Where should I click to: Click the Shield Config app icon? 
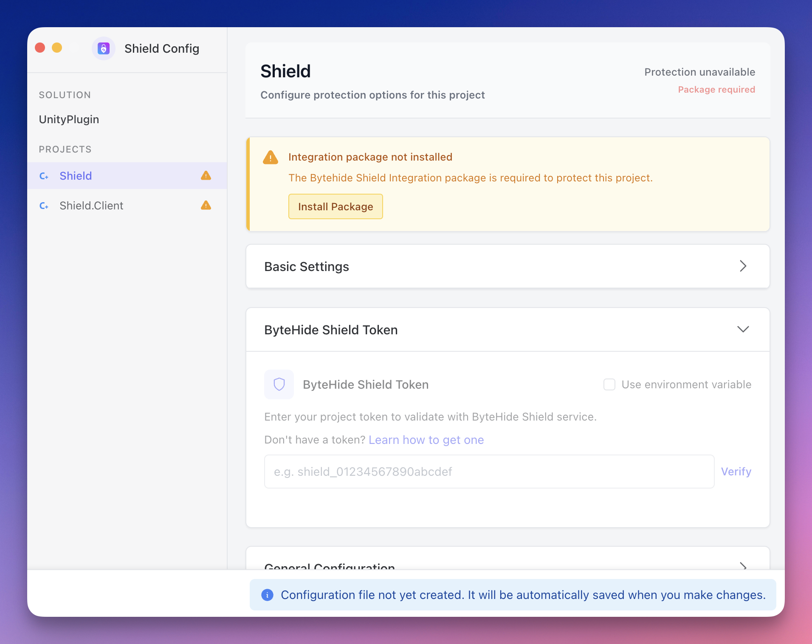104,48
